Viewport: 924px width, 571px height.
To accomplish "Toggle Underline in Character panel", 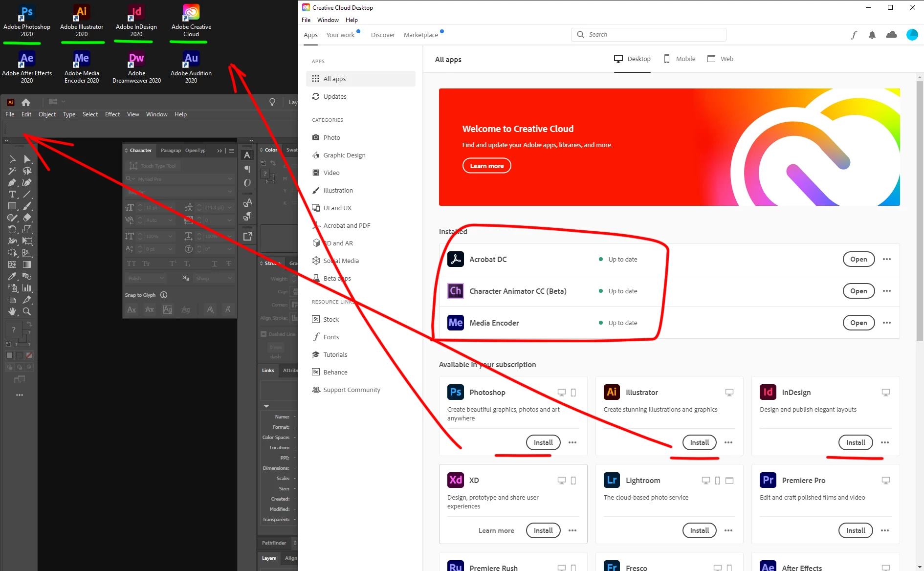I will (214, 264).
